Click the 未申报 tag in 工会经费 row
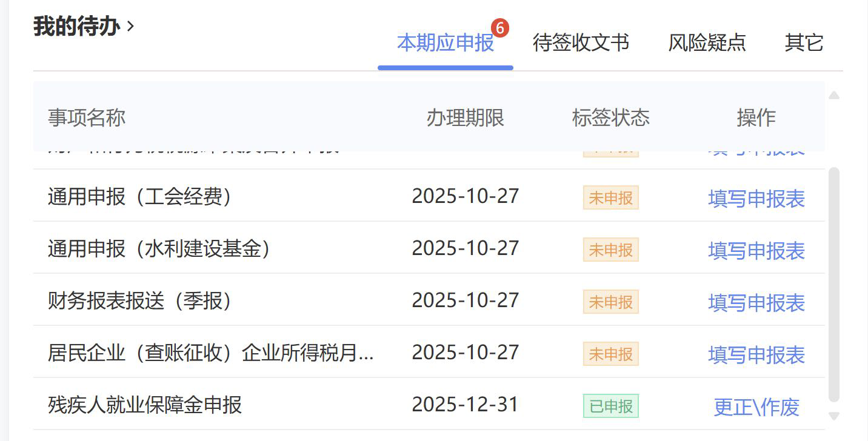Viewport: 868px width, 441px height. (610, 198)
